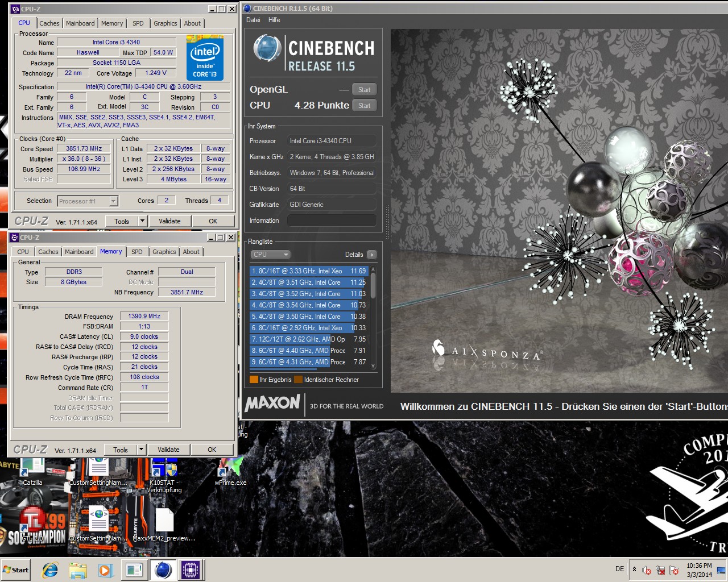Switch to CPU tab in the memory CPU-Z window
The height and width of the screenshot is (582, 728).
click(x=23, y=252)
